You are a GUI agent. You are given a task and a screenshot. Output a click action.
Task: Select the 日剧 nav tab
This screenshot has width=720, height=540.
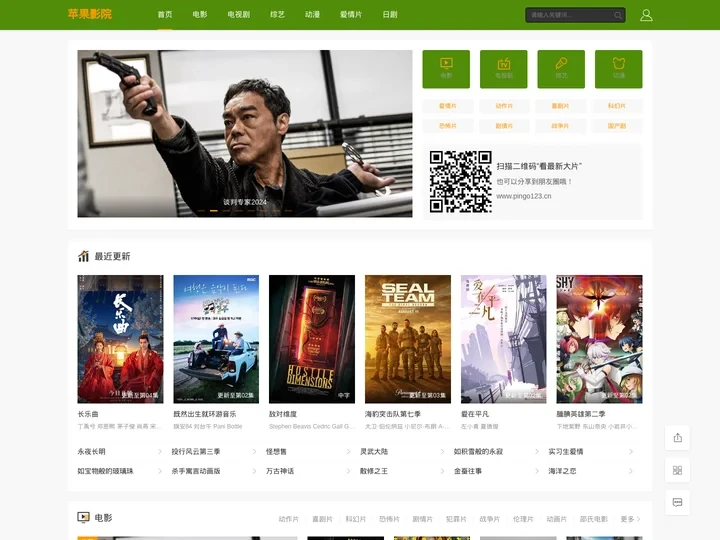click(390, 15)
